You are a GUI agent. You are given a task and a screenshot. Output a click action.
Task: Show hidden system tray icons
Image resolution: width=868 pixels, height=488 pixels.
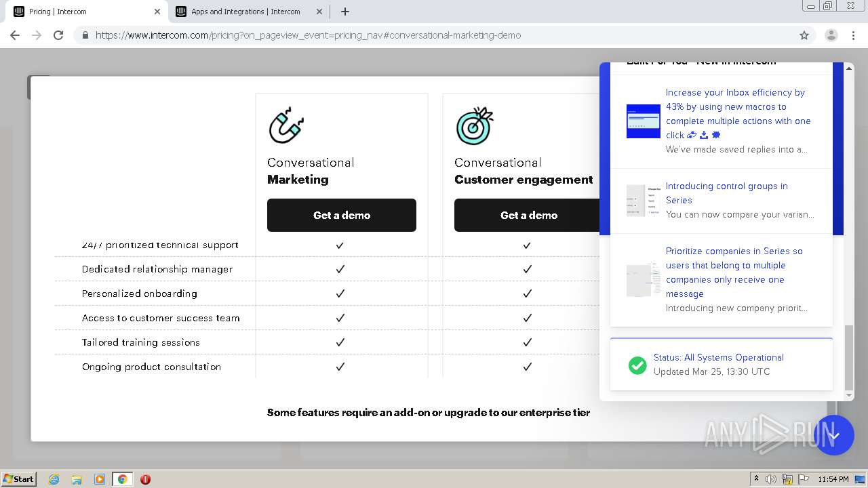click(756, 479)
